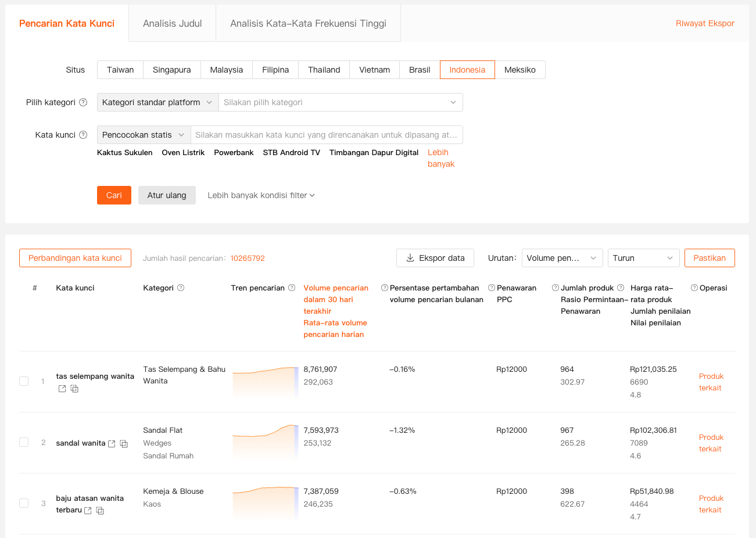756x538 pixels.
Task: Open external link icon next to sandal wanita
Action: [112, 444]
